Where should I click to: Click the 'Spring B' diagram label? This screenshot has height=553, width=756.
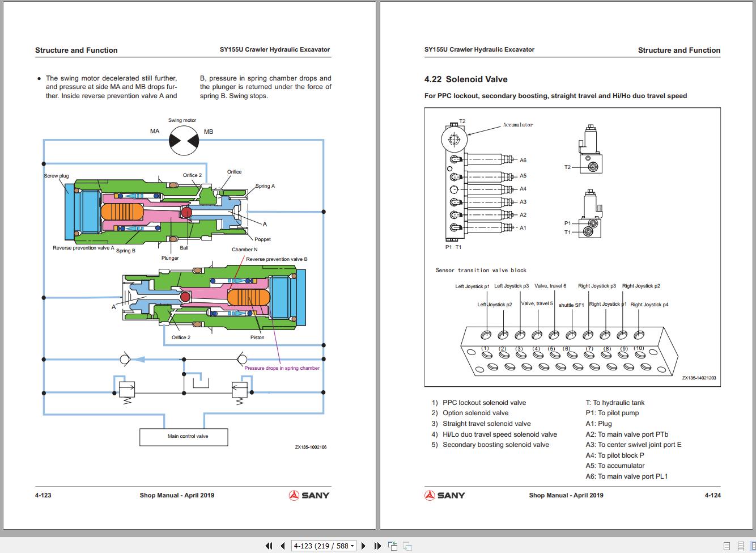click(126, 251)
